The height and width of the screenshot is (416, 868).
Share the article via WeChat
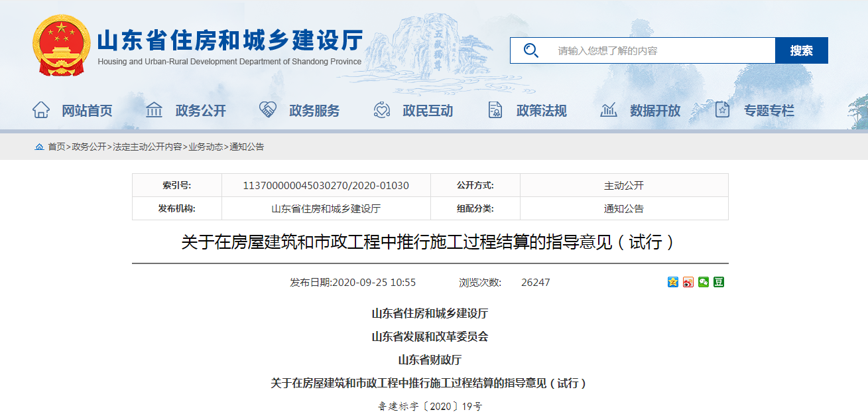704,282
